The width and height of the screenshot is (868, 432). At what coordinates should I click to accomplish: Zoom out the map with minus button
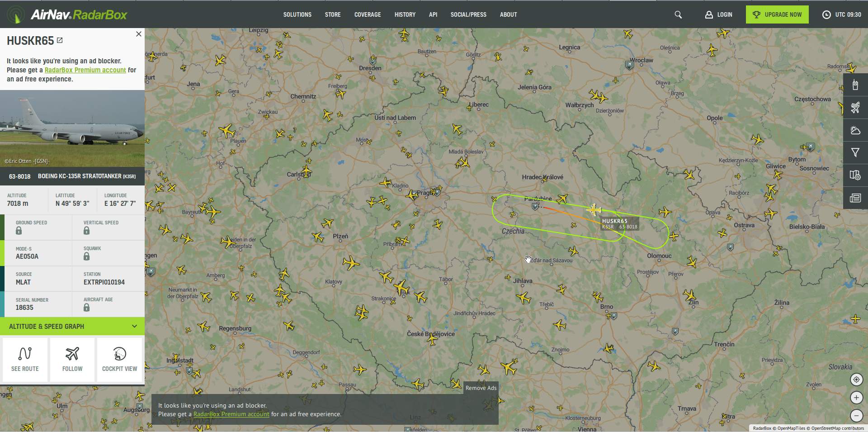(x=856, y=415)
